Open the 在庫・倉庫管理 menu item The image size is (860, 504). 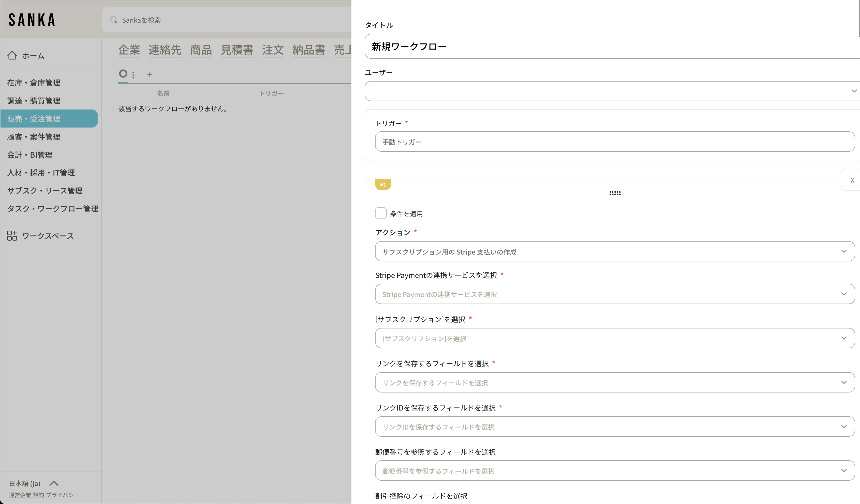pyautogui.click(x=34, y=83)
